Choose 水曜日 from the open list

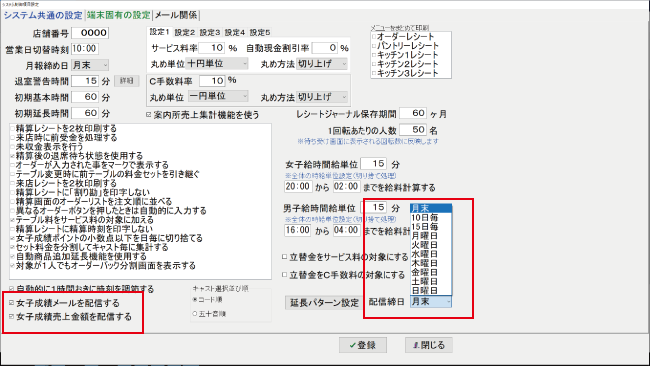tap(431, 254)
